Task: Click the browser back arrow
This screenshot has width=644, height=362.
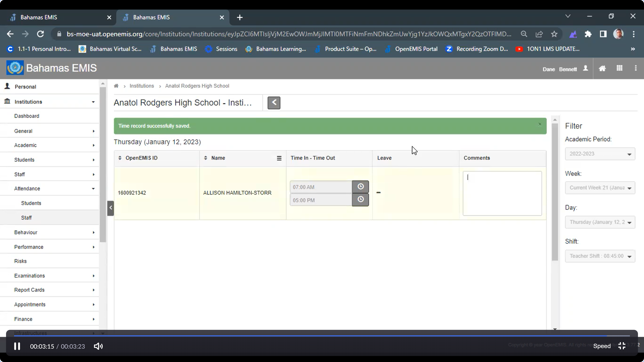Action: point(10,34)
